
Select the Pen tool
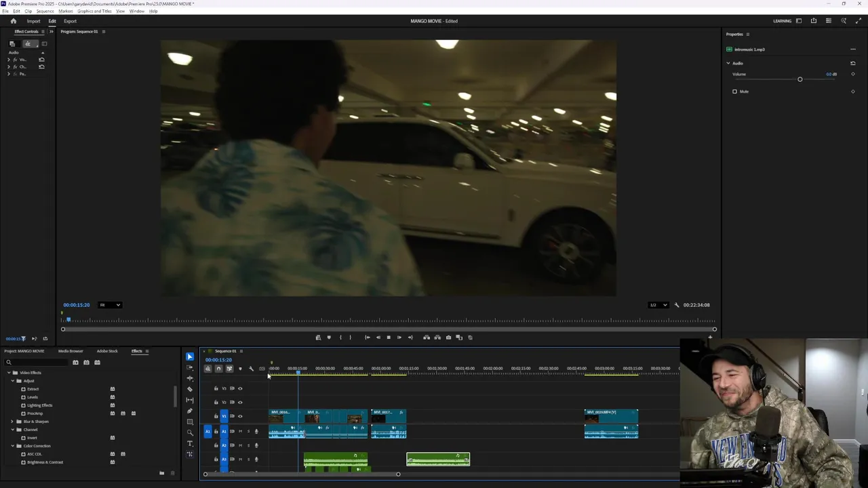pyautogui.click(x=190, y=411)
